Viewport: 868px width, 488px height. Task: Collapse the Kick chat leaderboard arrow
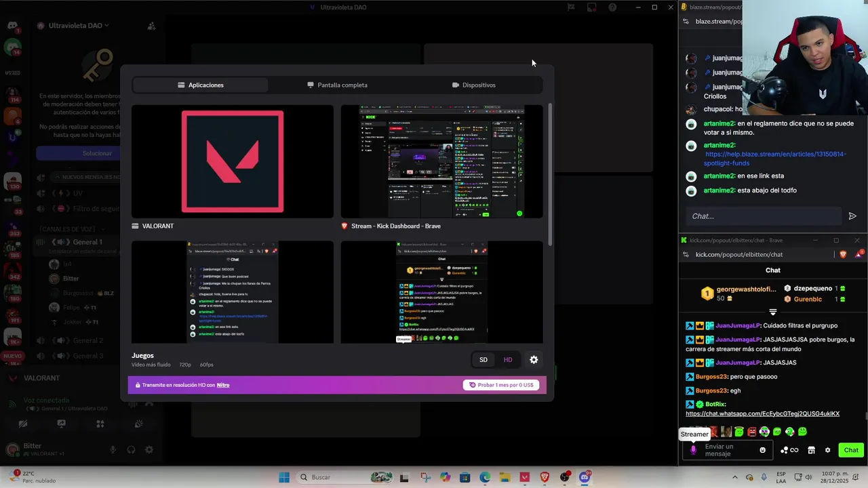[x=772, y=312]
